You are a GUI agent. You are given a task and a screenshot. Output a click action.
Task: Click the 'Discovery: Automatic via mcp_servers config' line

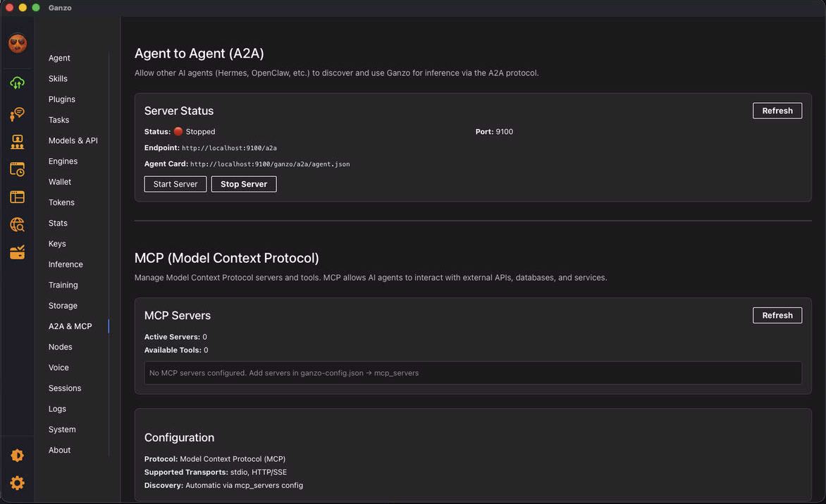coord(223,485)
